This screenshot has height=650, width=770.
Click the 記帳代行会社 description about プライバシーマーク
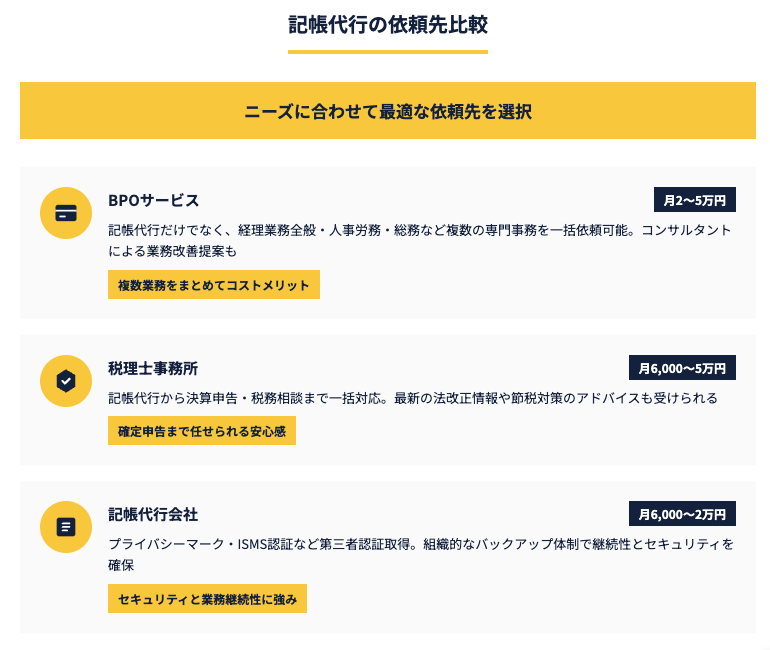(420, 554)
